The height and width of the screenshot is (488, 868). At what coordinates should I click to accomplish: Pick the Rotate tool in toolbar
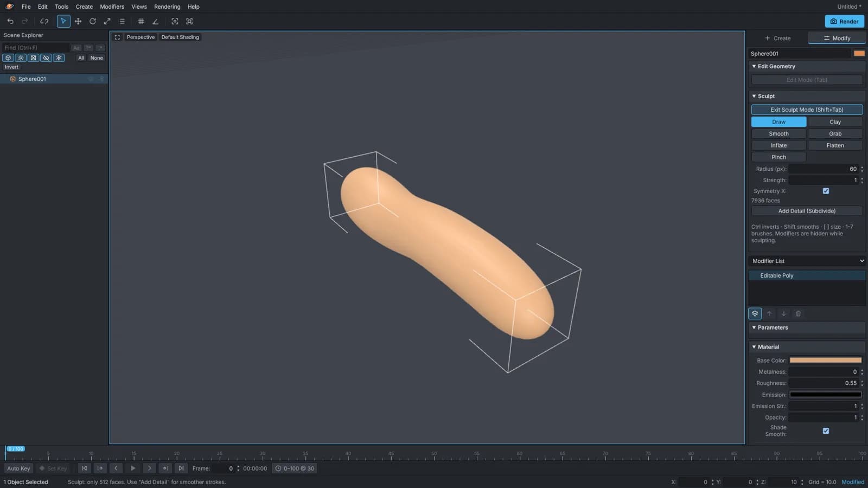tap(93, 21)
